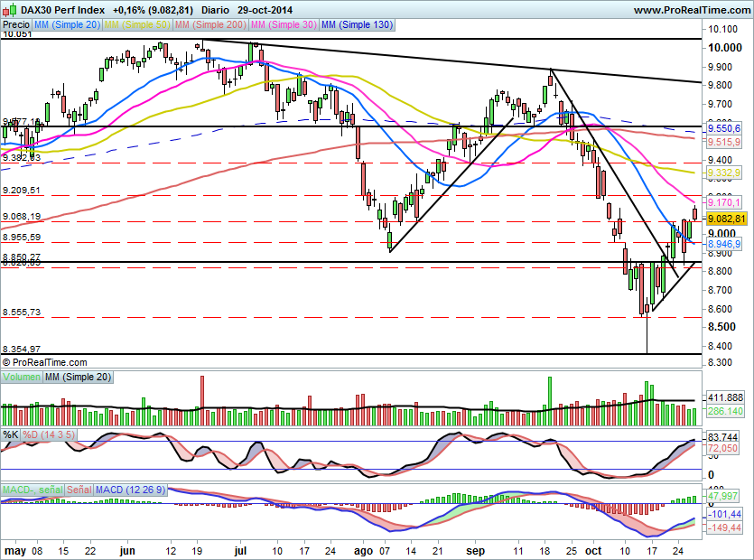Click the 8.500 price axis label
754x560 pixels.
point(721,327)
